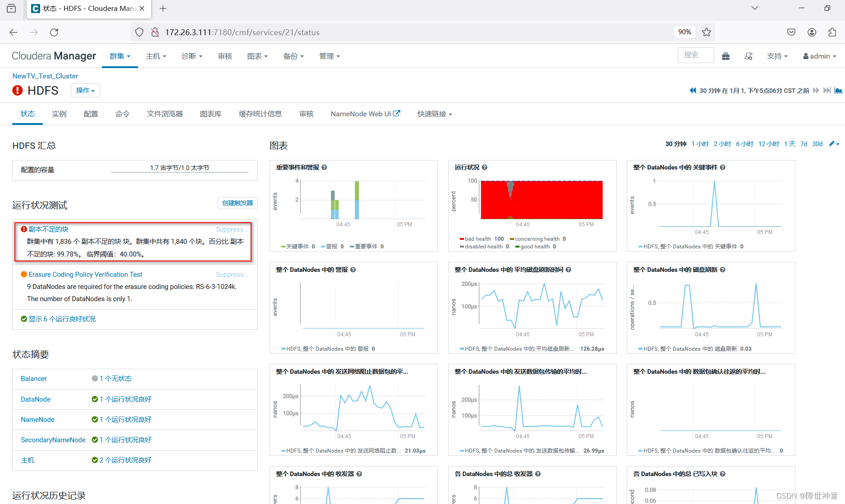This screenshot has width=845, height=504.
Task: Show help for DataNodes 关键事件 chart
Action: [722, 167]
